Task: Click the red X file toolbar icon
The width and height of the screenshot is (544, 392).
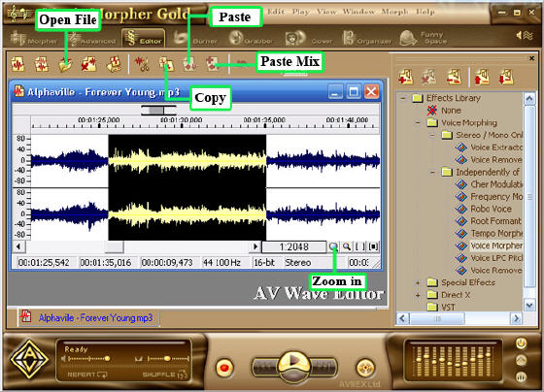Action: [88, 64]
